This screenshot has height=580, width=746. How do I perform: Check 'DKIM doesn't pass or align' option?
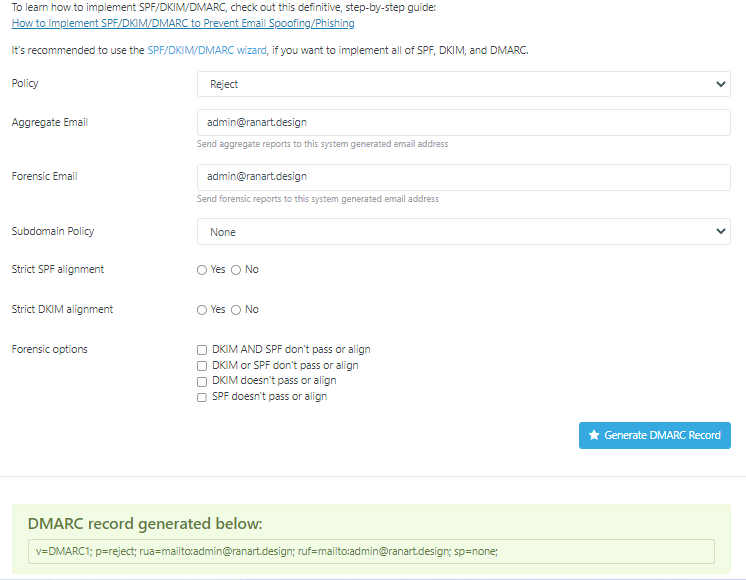[202, 382]
